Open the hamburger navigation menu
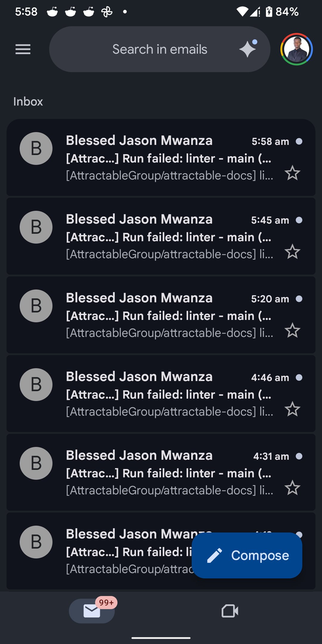The image size is (322, 644). click(x=23, y=49)
